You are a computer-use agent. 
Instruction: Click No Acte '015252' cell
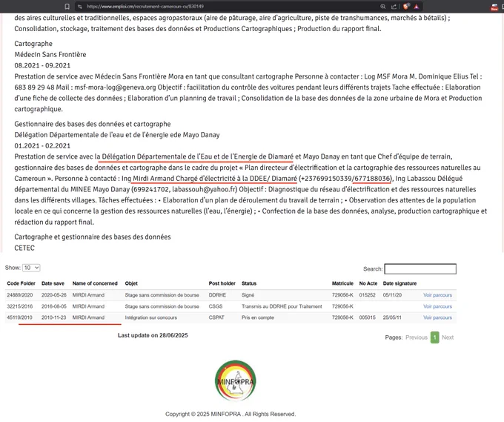click(367, 295)
